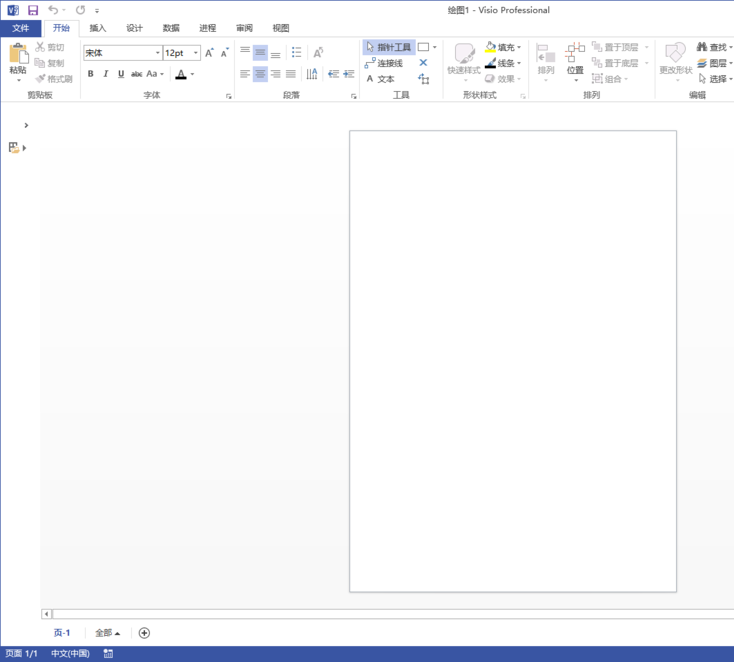Open the 段落 group dialog launcher
The width and height of the screenshot is (734, 662).
point(353,96)
